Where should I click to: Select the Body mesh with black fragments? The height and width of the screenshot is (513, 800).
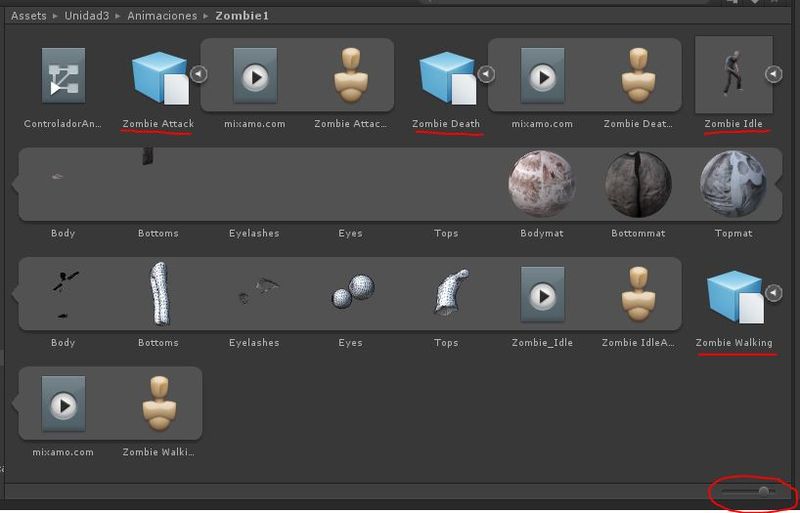[x=65, y=294]
